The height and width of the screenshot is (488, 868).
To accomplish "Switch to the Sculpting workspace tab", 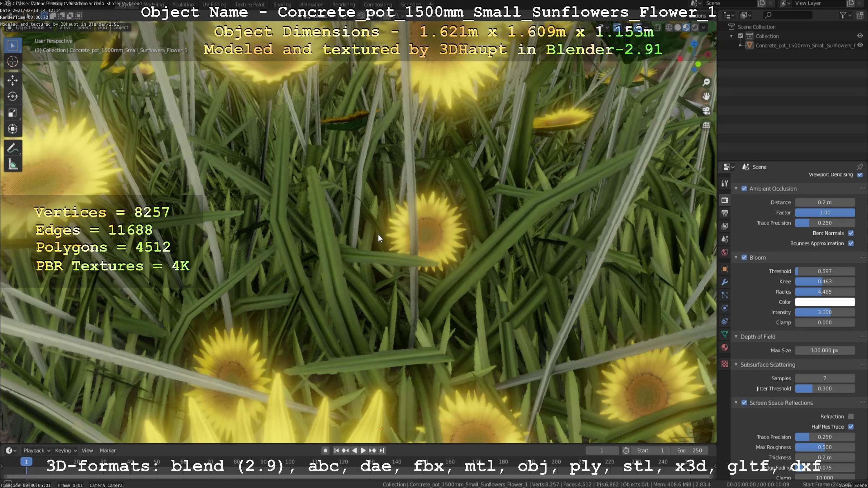I will [x=183, y=4].
